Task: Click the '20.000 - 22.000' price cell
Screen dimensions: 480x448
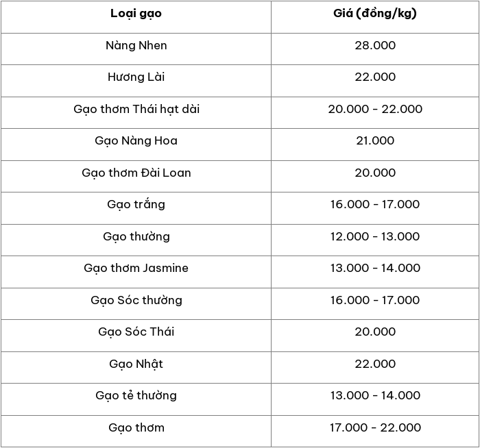Action: (x=375, y=112)
